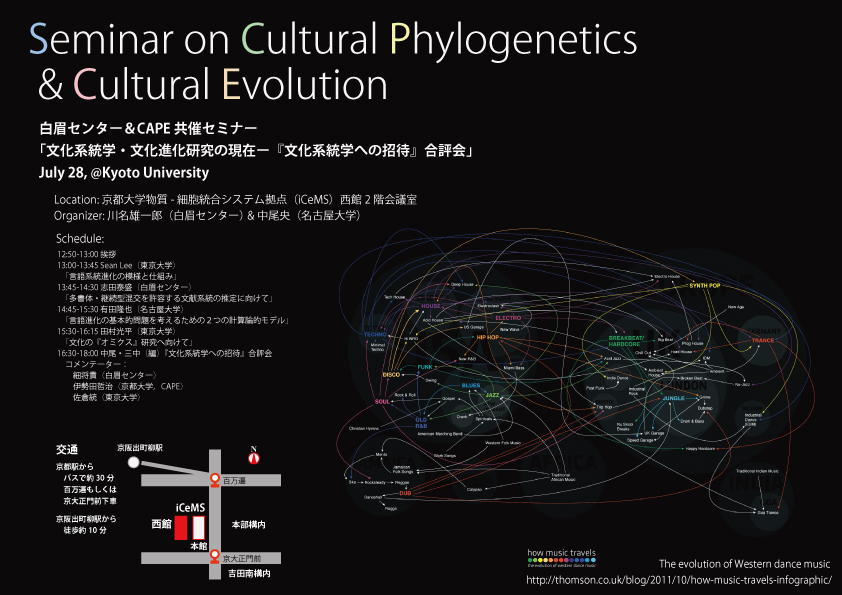842x595 pixels.
Task: Click the '白眉センター＆CAPE 共催セミナー' subtitle
Action: (148, 128)
